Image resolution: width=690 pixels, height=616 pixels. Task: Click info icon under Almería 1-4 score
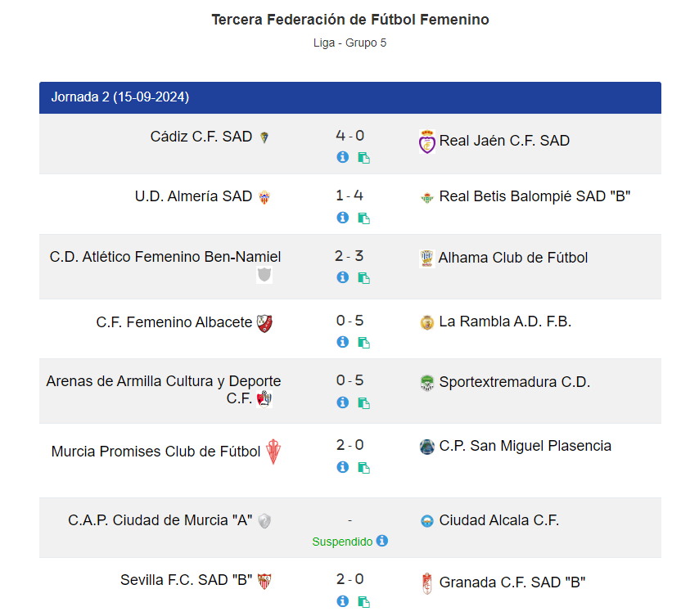pyautogui.click(x=343, y=218)
